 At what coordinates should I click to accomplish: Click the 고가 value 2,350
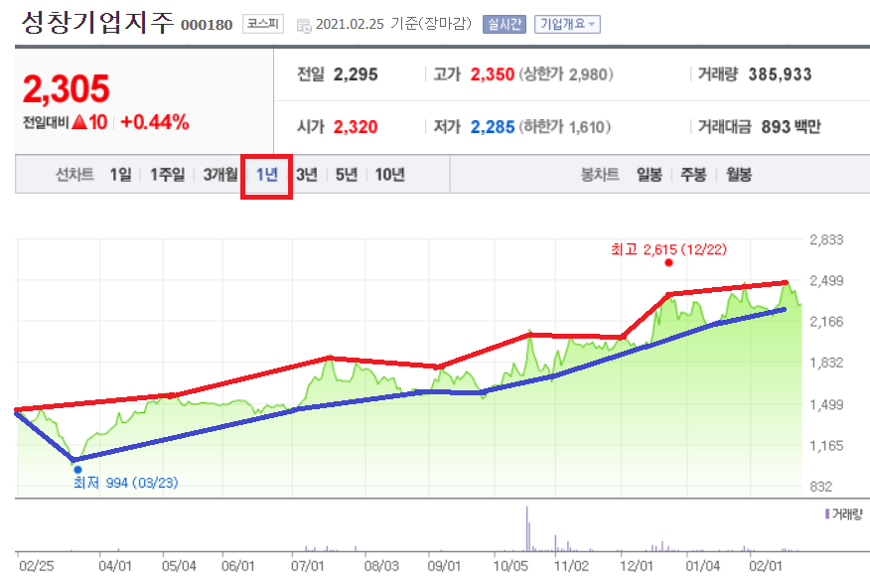point(493,74)
